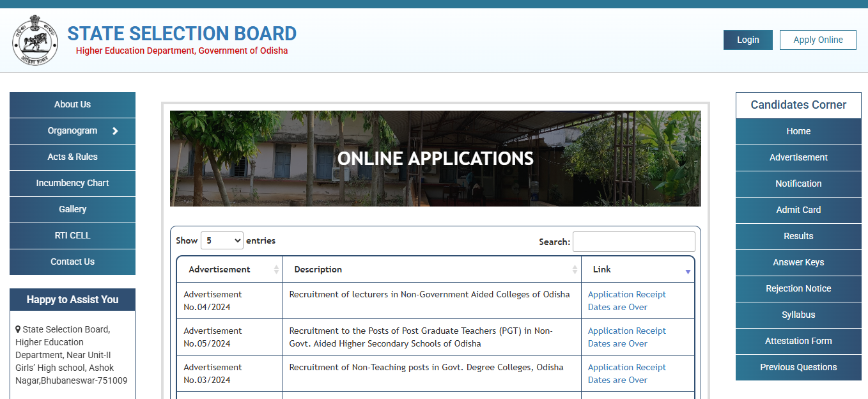Click the Online Applications banner image
Screen dimensions: 868x399
(x=435, y=159)
